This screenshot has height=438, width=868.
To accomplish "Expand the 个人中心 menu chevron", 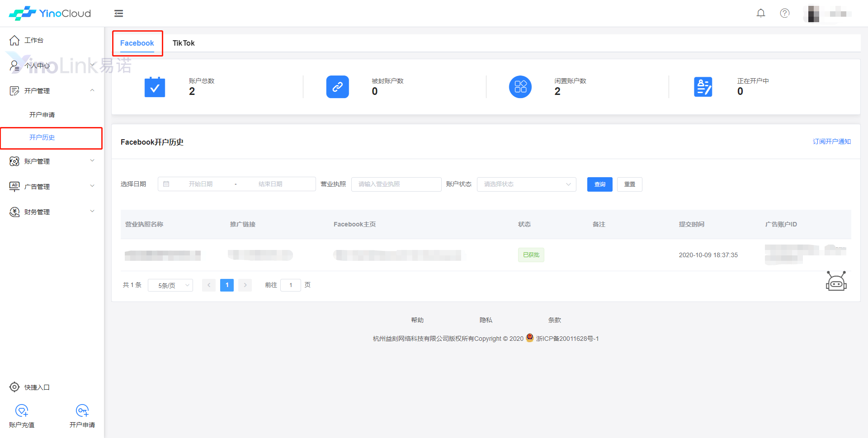I will click(92, 65).
